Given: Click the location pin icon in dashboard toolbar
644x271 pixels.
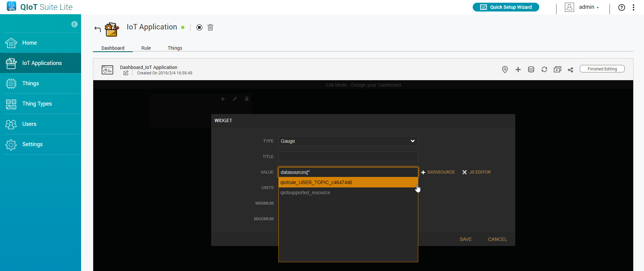Looking at the screenshot, I should click(x=505, y=69).
